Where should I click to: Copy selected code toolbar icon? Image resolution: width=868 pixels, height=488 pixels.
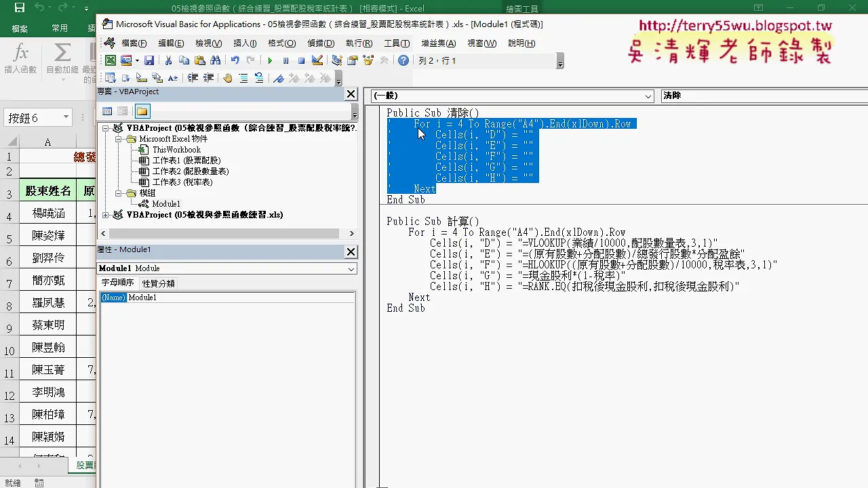coord(184,60)
